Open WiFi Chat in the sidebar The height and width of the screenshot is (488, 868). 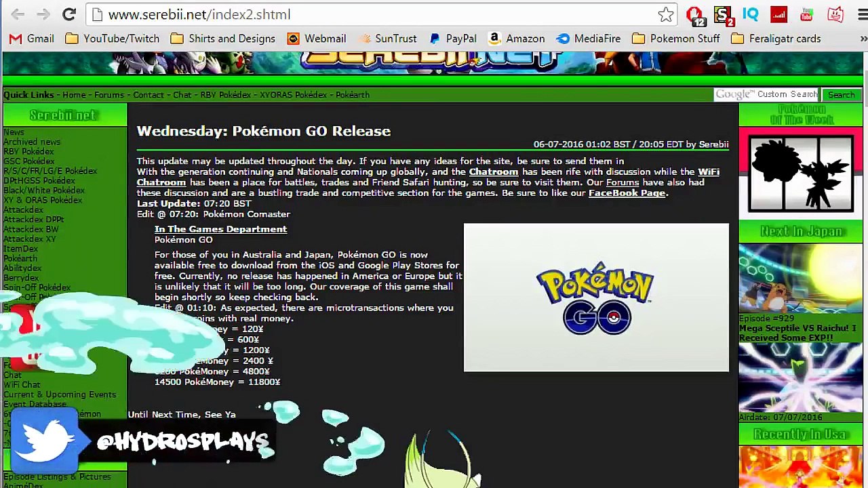[22, 385]
